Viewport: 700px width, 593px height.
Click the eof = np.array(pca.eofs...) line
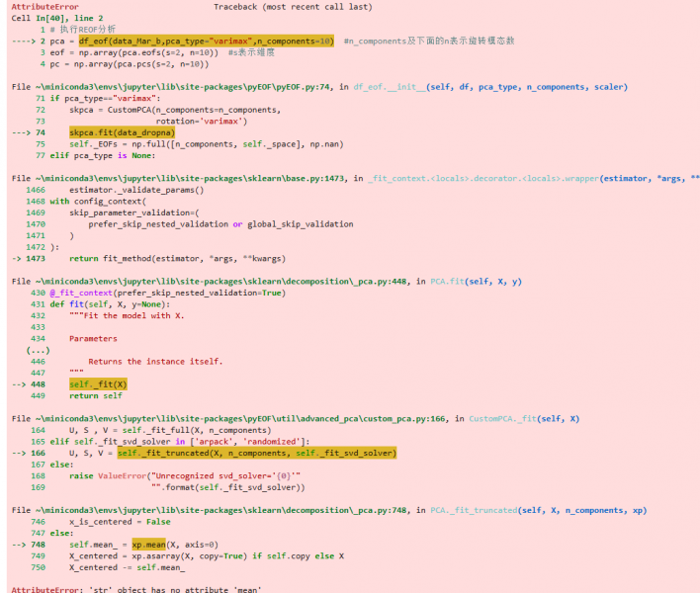coord(136,52)
